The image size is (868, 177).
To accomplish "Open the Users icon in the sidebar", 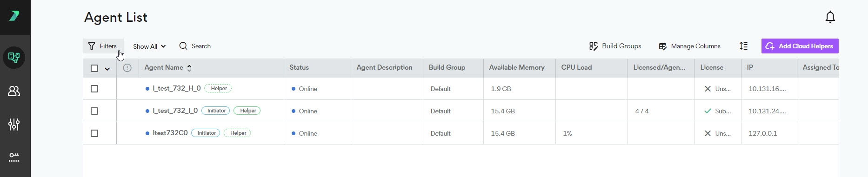I will tap(14, 91).
